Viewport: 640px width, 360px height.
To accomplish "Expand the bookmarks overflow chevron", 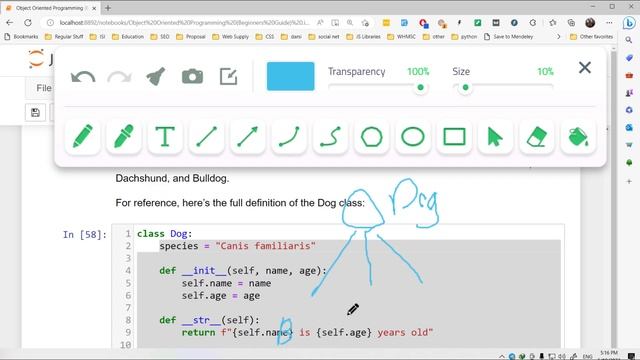I will point(558,36).
